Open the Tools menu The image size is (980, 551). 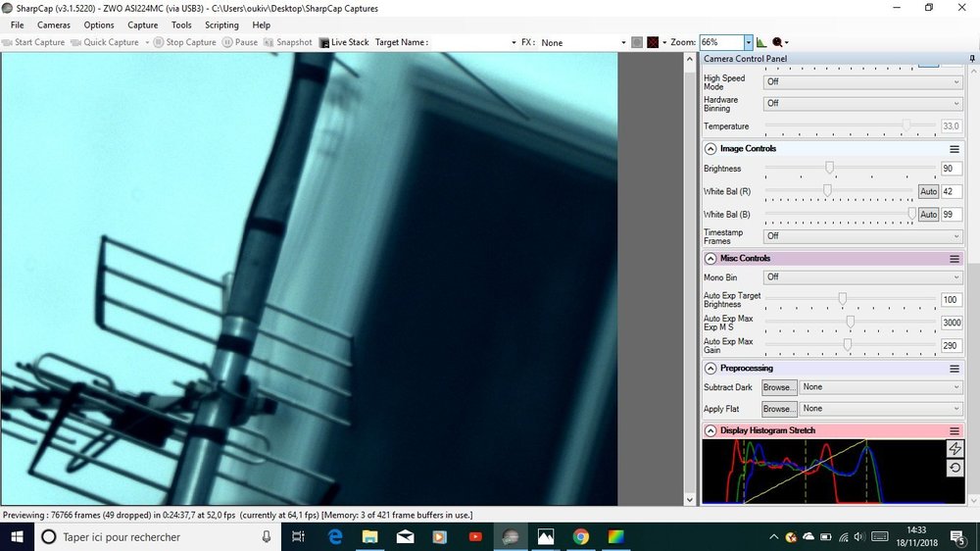(x=181, y=25)
